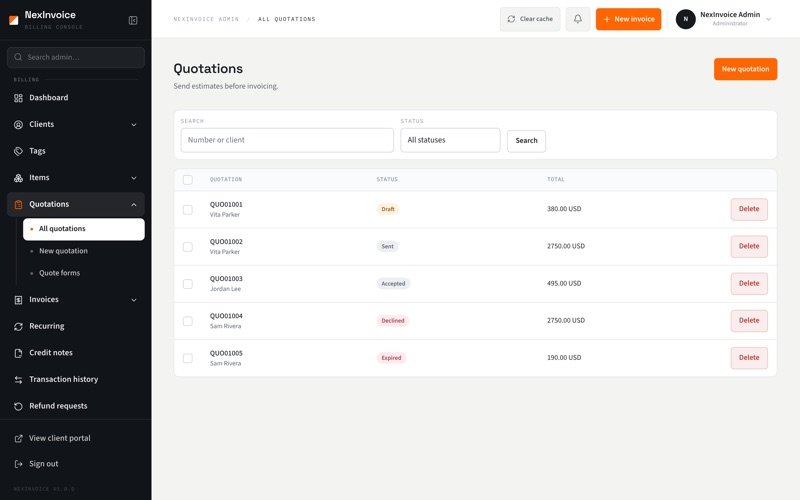This screenshot has width=800, height=500.
Task: Delete quotation QUO01002
Action: (749, 246)
